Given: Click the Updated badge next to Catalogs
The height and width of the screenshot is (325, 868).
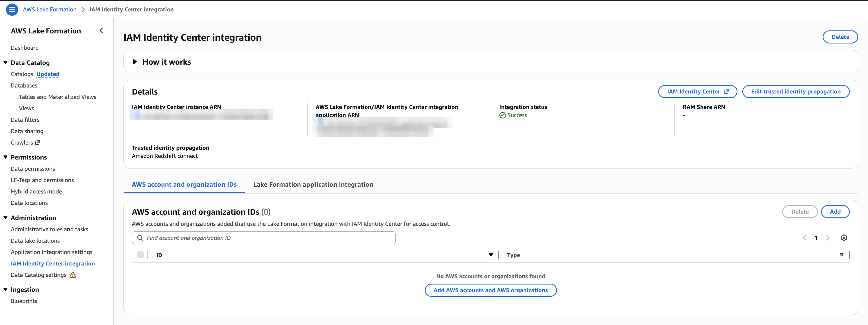Looking at the screenshot, I should (48, 74).
